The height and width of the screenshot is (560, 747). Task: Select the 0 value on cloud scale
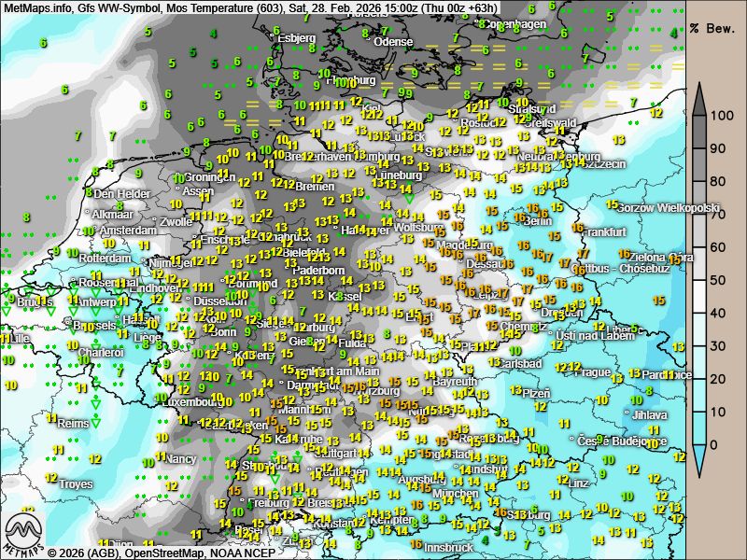[x=714, y=444]
